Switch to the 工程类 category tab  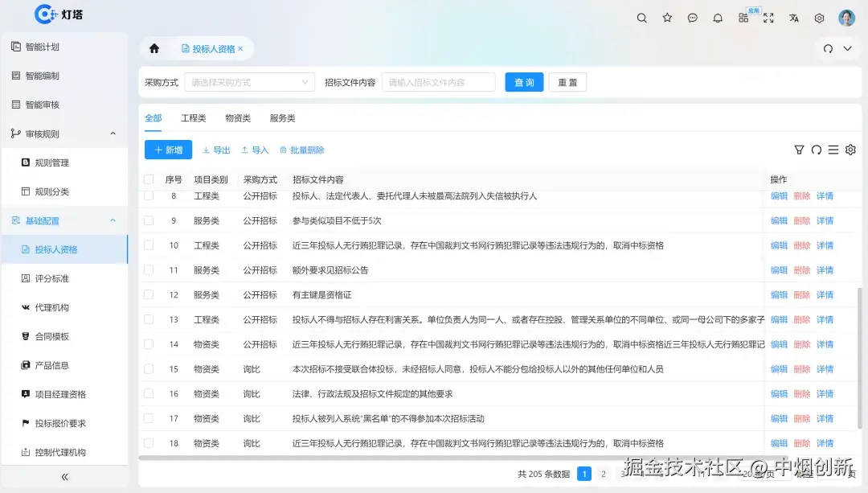(x=193, y=117)
